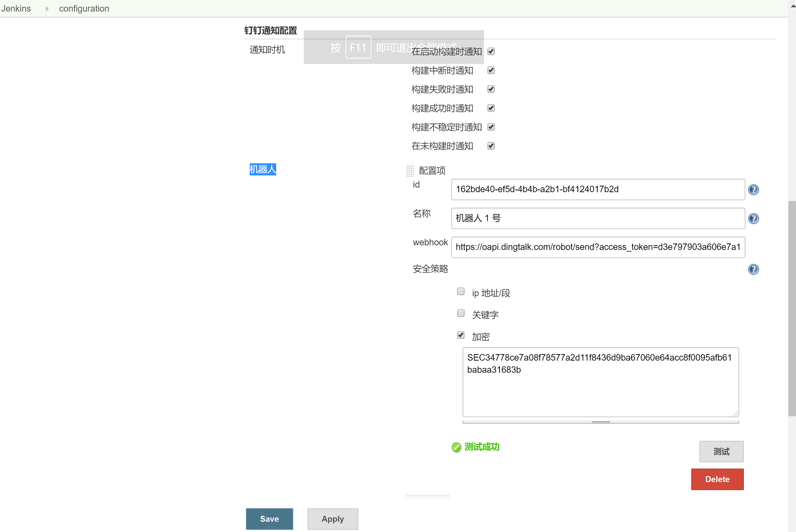796x532 pixels.
Task: Click the 安全策略 help icon
Action: (x=753, y=270)
